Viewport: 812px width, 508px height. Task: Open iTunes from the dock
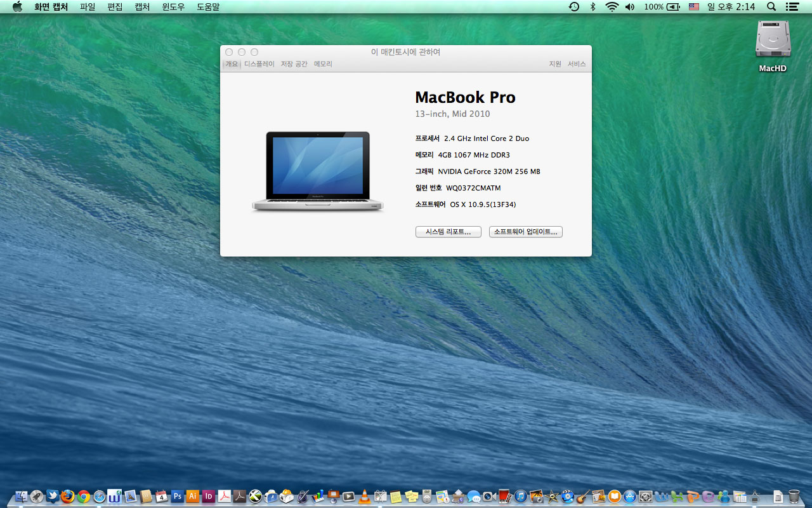(521, 497)
